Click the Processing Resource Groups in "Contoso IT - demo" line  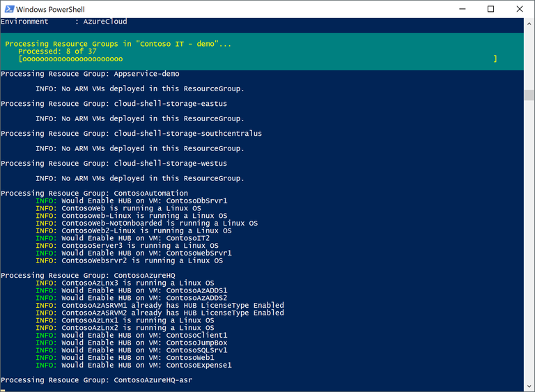[x=118, y=44]
